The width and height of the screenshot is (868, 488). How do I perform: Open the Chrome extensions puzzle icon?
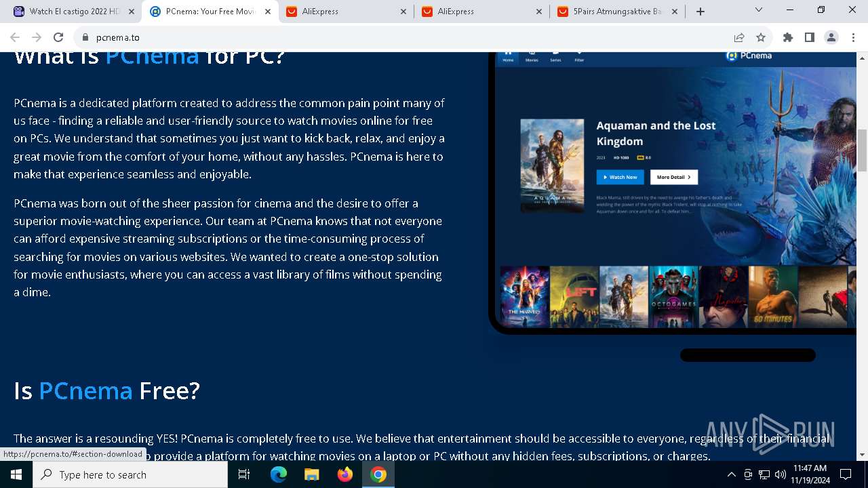788,37
